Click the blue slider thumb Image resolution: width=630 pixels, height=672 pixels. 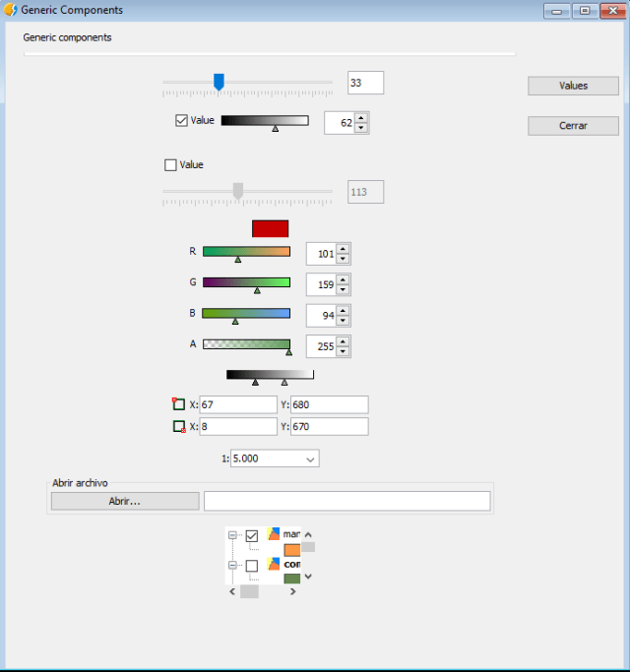click(219, 82)
